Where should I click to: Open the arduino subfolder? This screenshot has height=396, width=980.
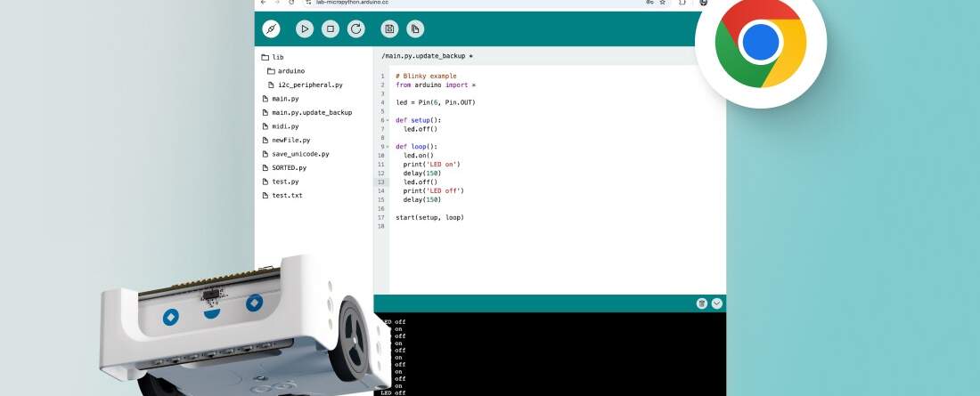point(290,71)
